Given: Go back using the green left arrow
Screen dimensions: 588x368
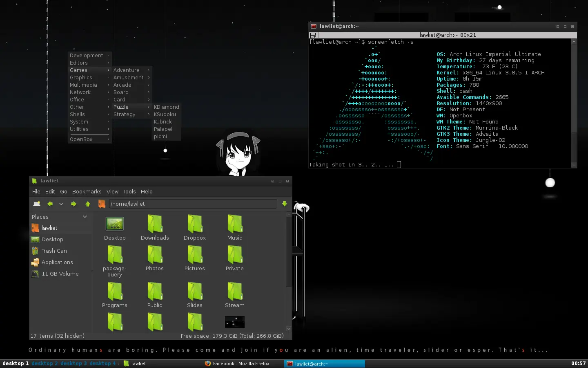Looking at the screenshot, I should coord(50,204).
